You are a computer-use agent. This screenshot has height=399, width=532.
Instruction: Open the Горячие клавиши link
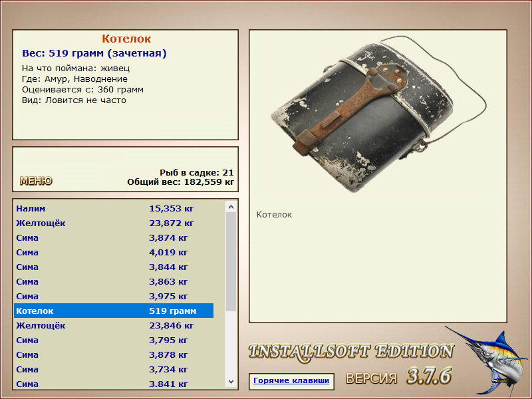[291, 380]
